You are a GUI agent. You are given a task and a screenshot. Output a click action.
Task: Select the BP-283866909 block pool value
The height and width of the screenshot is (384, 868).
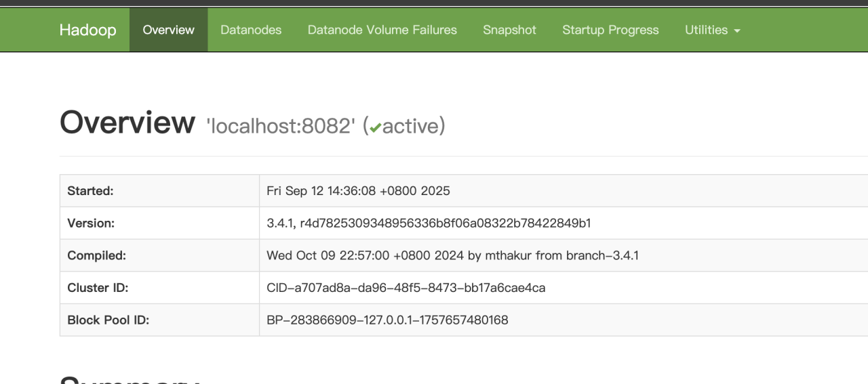[387, 320]
